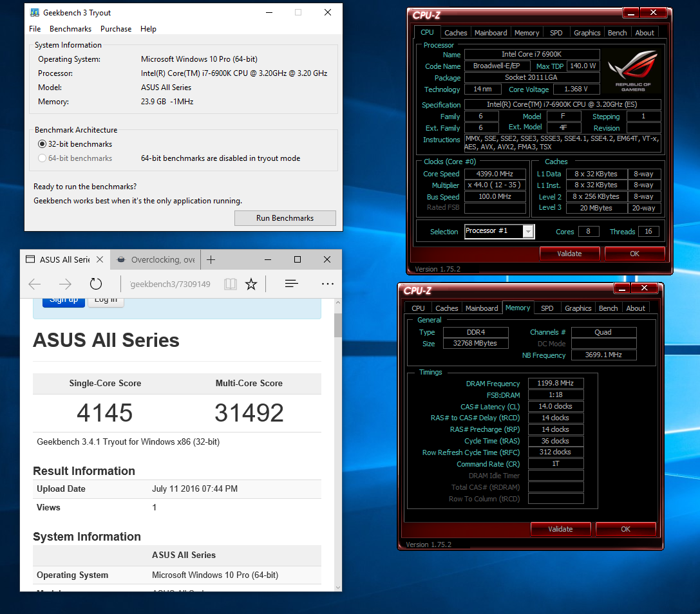This screenshot has width=700, height=614.
Task: Click the Level 3 20 MBytes cache value
Action: coord(596,208)
